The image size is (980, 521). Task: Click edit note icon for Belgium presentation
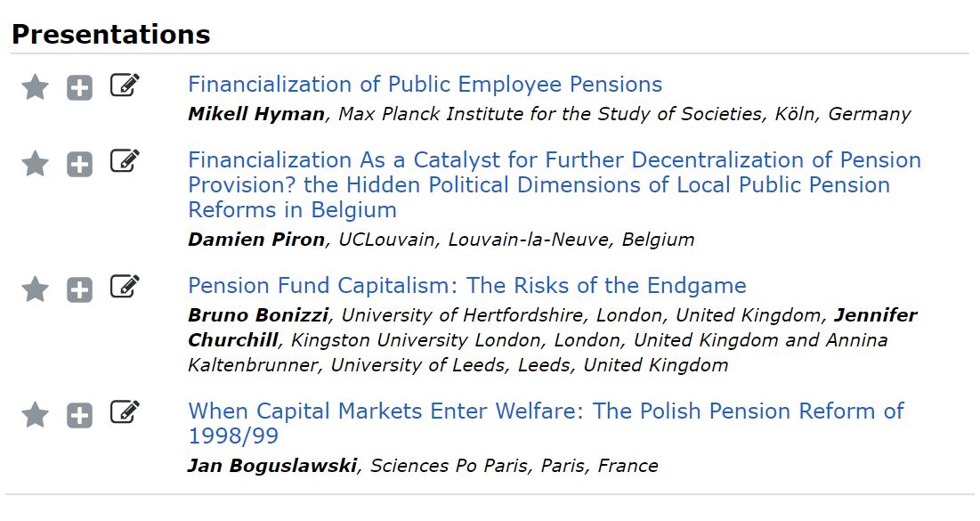pyautogui.click(x=125, y=161)
